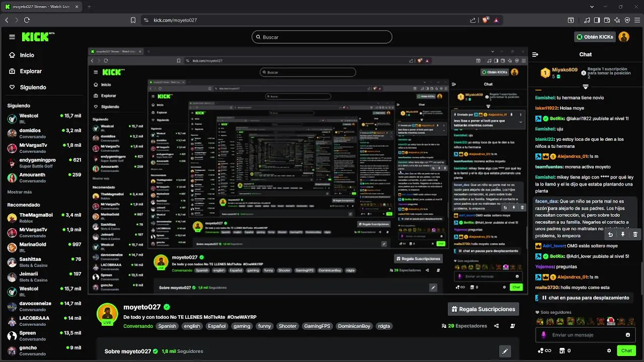Open the browser playlist music icon

coord(587,20)
